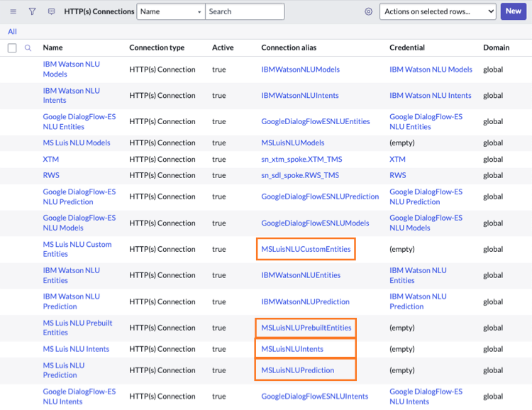This screenshot has width=532, height=410.
Task: Click the IBMWatsonNLUPrediction alias link
Action: (305, 301)
